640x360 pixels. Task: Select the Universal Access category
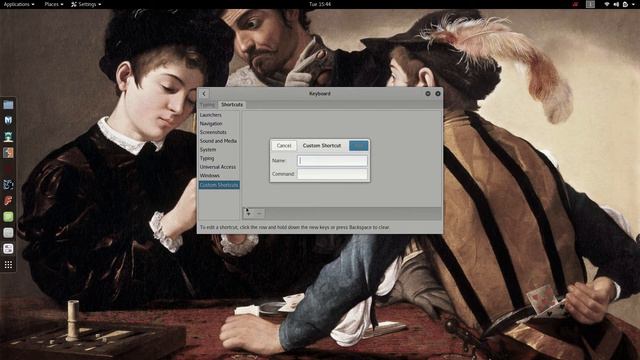click(219, 167)
